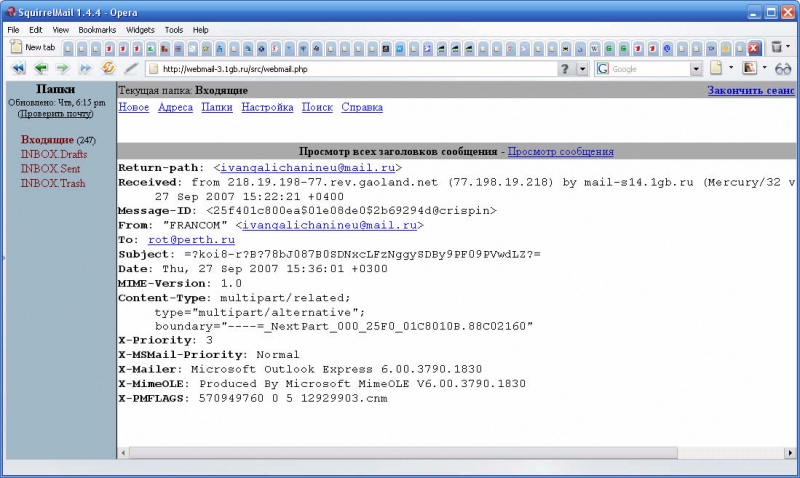Close the active tab with red X
The height and width of the screenshot is (478, 800).
[753, 47]
